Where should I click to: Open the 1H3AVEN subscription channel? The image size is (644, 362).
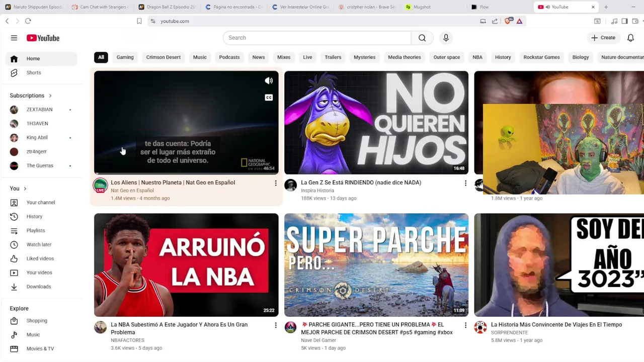click(42, 123)
